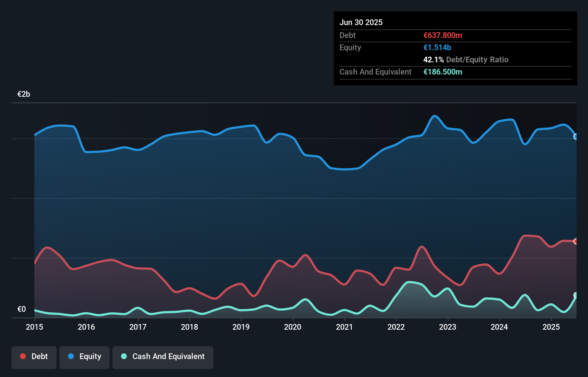Screen dimensions: 588x377
Task: Click the Jun 30 2025 tooltip date
Action: (x=361, y=22)
